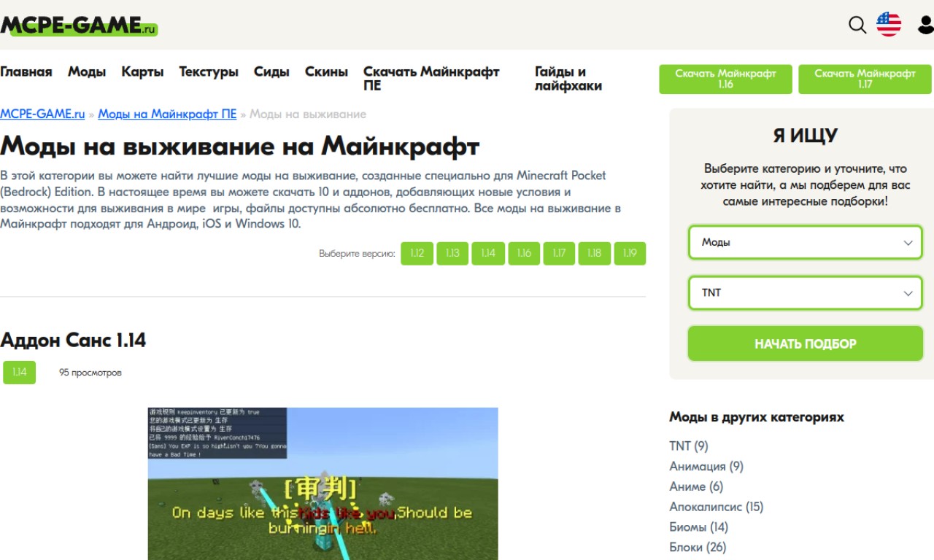
Task: Filter mods by version 1.13
Action: click(452, 253)
